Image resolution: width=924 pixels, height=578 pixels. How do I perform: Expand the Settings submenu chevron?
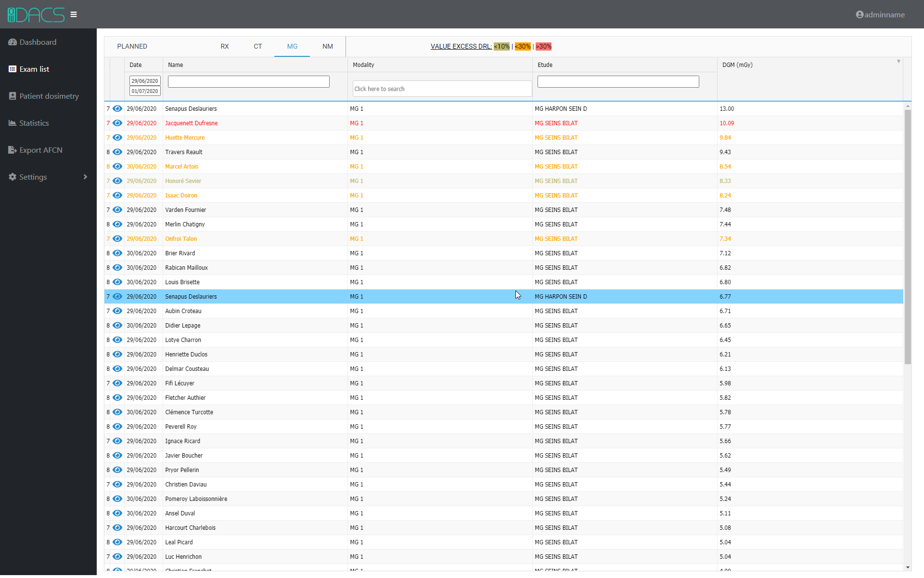pyautogui.click(x=85, y=177)
